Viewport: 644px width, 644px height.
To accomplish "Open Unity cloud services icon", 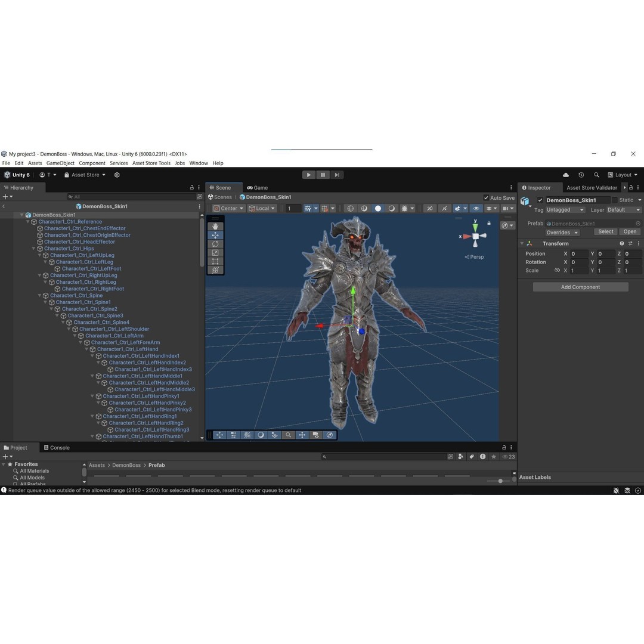I will click(x=565, y=175).
